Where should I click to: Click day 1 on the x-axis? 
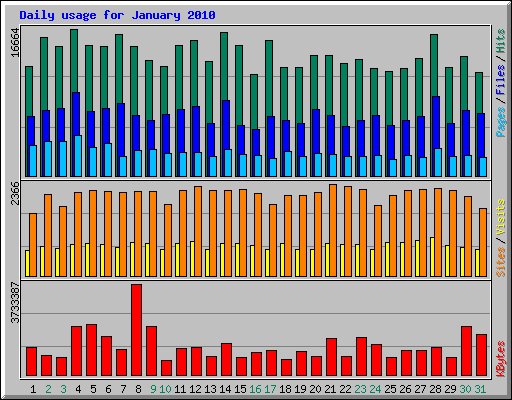[33, 389]
